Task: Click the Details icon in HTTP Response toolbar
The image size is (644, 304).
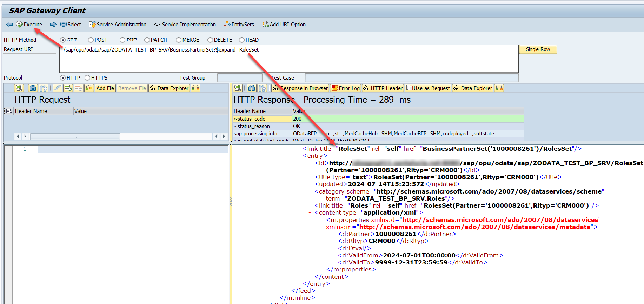Action: (x=238, y=88)
